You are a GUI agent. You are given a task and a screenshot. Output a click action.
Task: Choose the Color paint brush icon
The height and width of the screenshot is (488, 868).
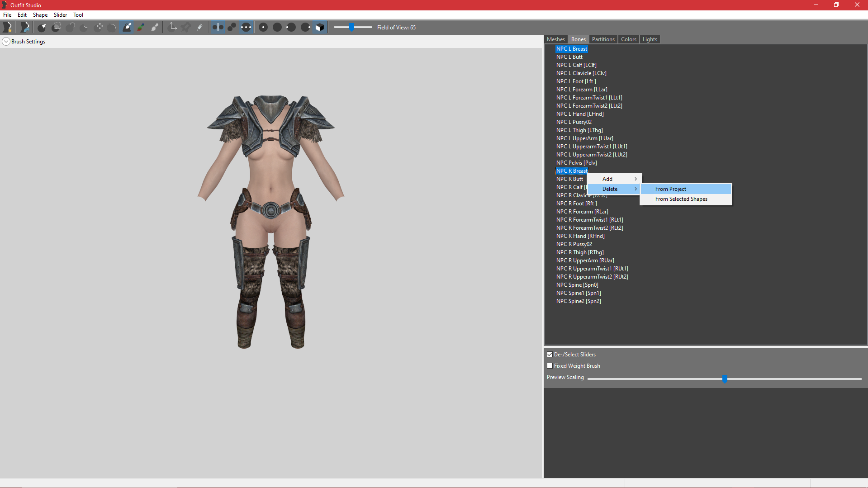pyautogui.click(x=141, y=27)
